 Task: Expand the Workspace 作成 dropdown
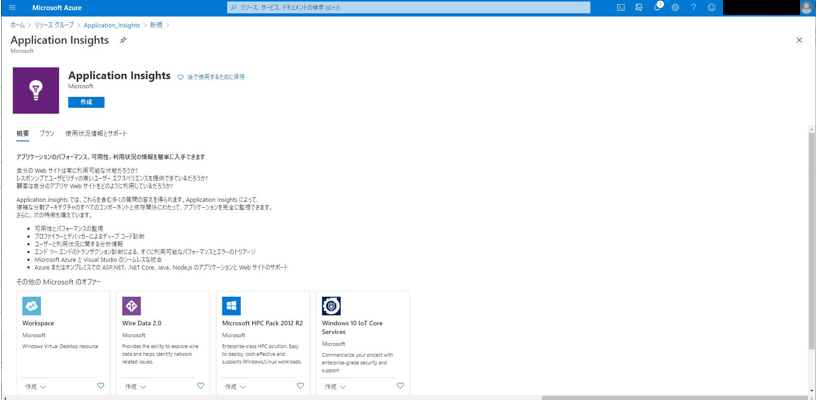pyautogui.click(x=35, y=387)
